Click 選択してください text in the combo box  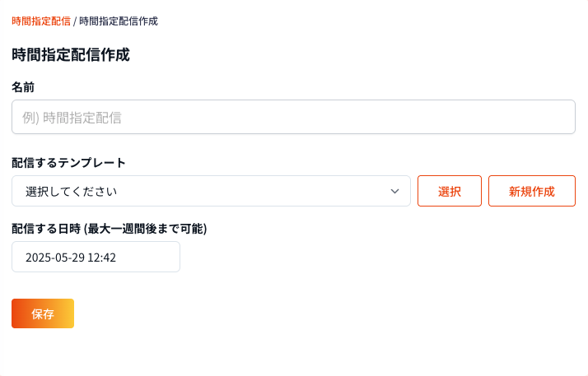(71, 192)
